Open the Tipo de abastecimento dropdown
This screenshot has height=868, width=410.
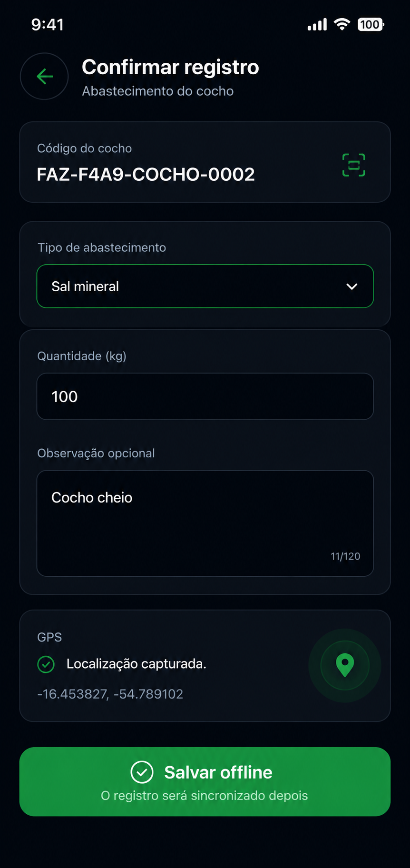(205, 286)
